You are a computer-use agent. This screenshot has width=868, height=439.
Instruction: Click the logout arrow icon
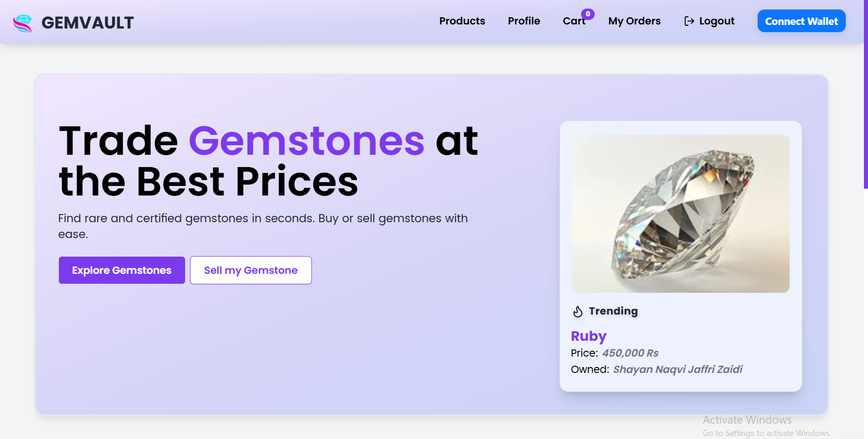pos(689,21)
